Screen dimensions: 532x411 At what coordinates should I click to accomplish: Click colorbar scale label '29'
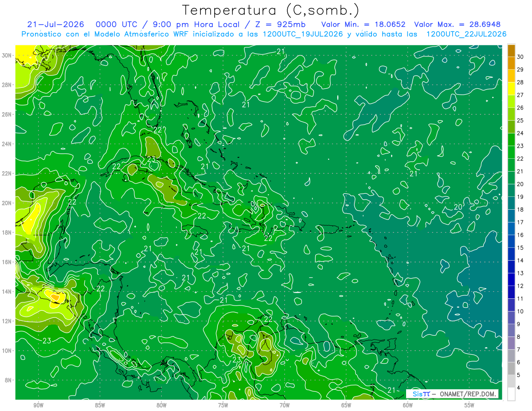click(x=520, y=70)
